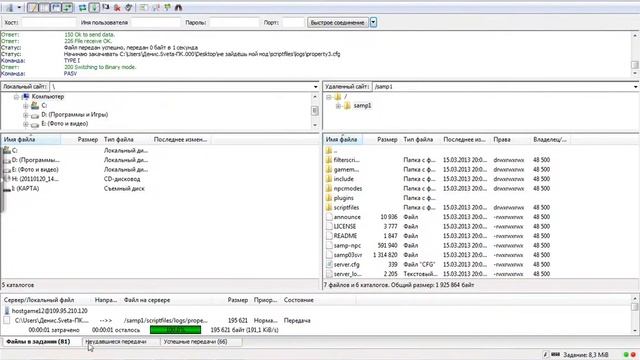640x360 pixels.
Task: Open recursive file search binoculars
Action: coord(178,7)
